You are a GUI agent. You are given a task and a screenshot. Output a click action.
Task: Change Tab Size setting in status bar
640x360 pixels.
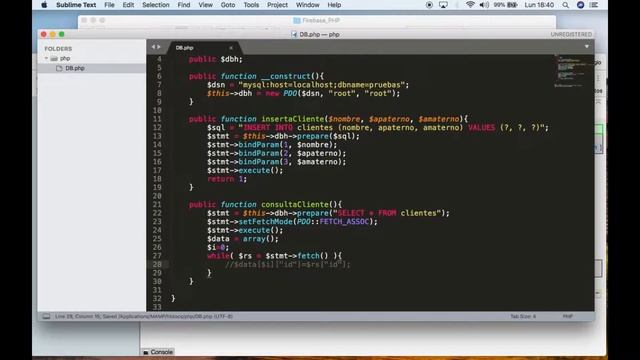click(x=523, y=316)
